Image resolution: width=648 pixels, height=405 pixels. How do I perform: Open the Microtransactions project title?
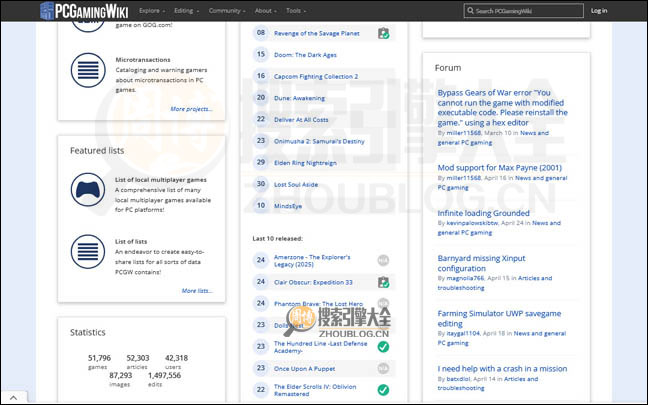[143, 60]
